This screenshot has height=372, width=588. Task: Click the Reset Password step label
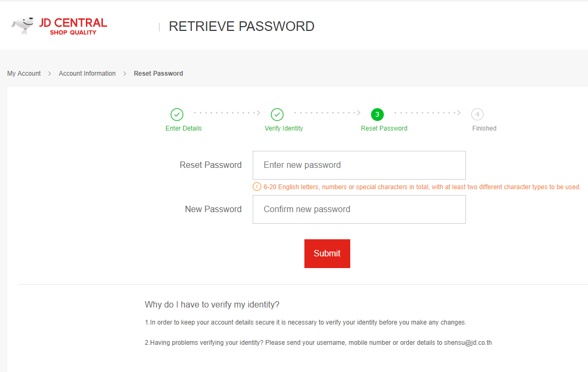click(384, 128)
